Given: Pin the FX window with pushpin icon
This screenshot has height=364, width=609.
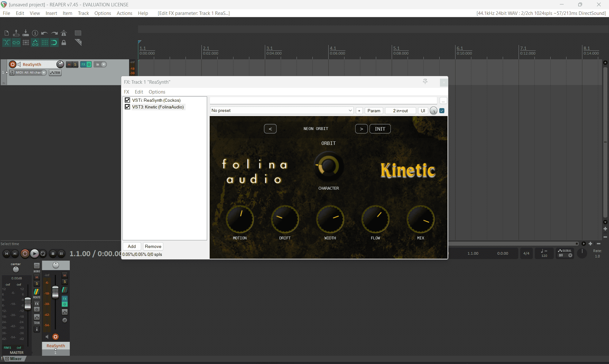Looking at the screenshot, I should pyautogui.click(x=425, y=82).
